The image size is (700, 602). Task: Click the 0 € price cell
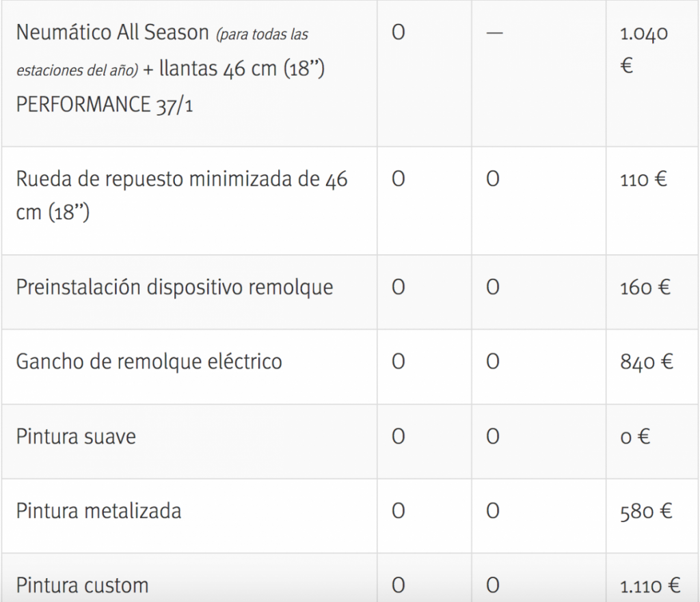pyautogui.click(x=634, y=437)
